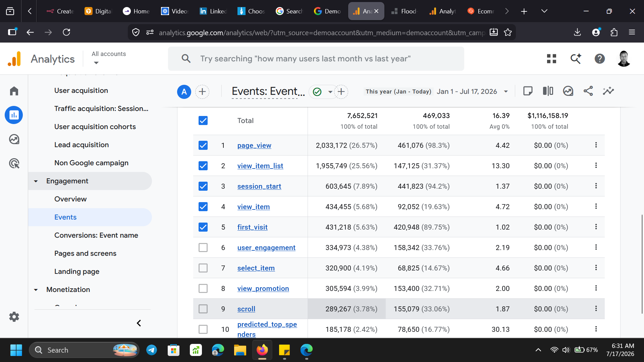Viewport: 644px width, 362px height.
Task: Open Landing page report
Action: 77,271
